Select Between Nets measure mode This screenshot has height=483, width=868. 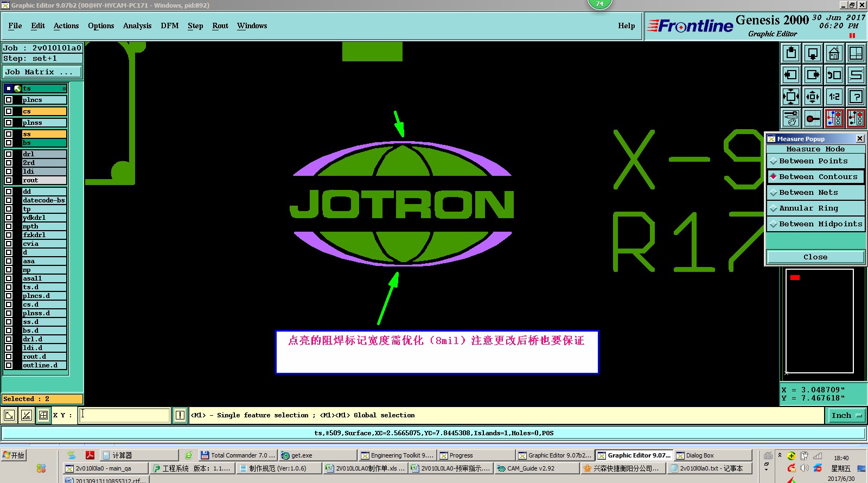[x=815, y=193]
